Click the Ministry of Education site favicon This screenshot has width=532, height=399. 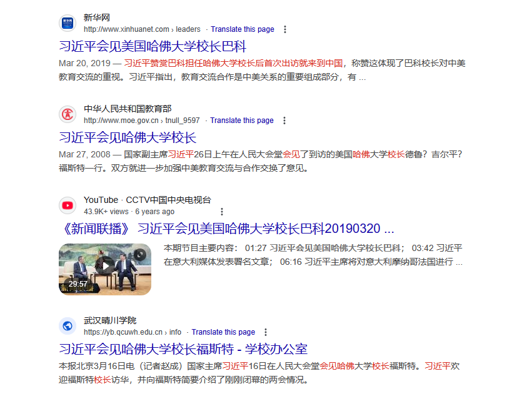(x=67, y=114)
